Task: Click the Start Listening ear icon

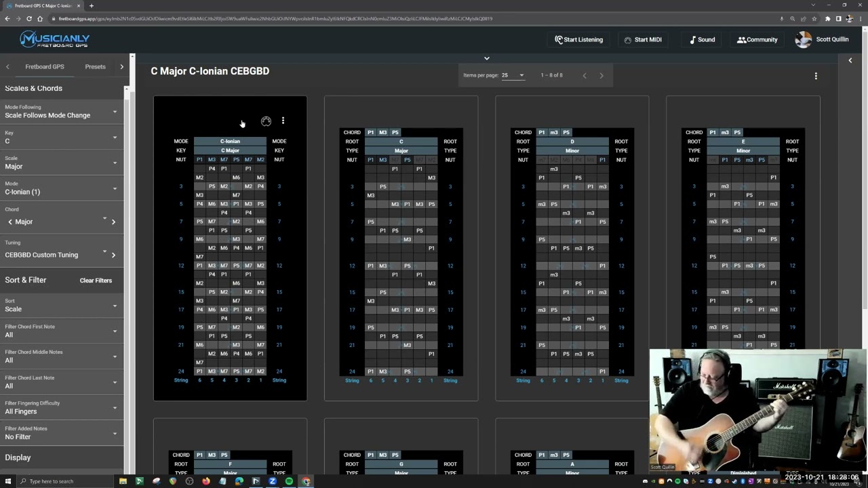Action: pos(559,39)
